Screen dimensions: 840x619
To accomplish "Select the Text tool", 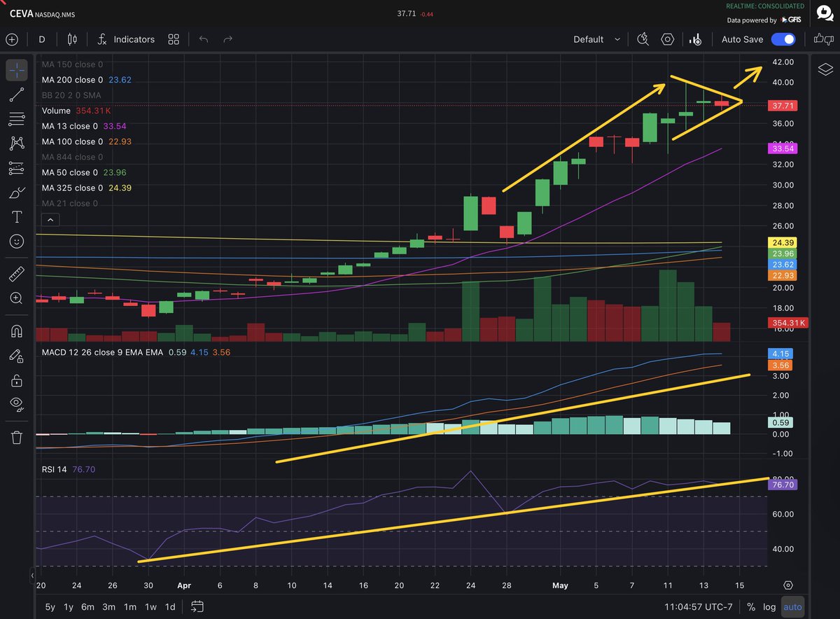I will (17, 217).
